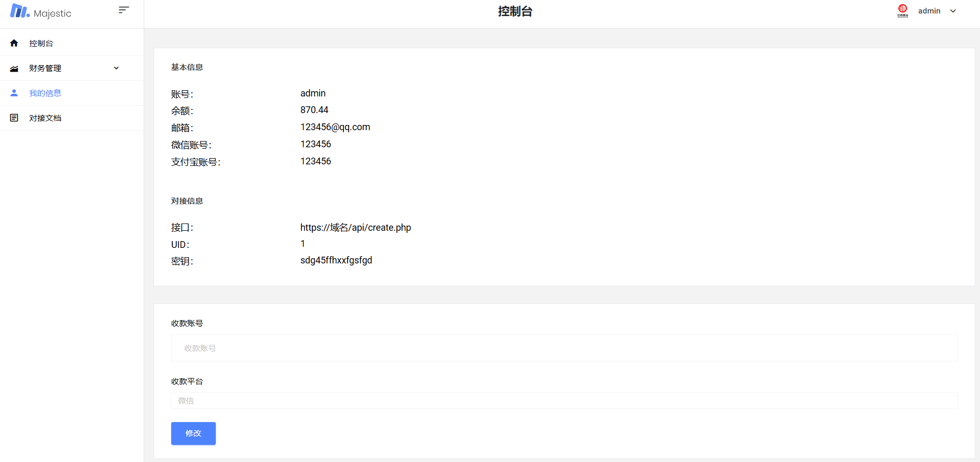This screenshot has height=462, width=980.
Task: Click the Majestic brand name text
Action: (52, 13)
